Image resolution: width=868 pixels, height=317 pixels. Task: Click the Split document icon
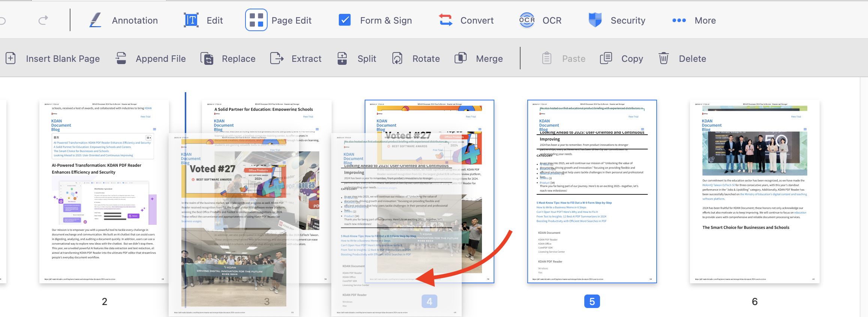[342, 58]
